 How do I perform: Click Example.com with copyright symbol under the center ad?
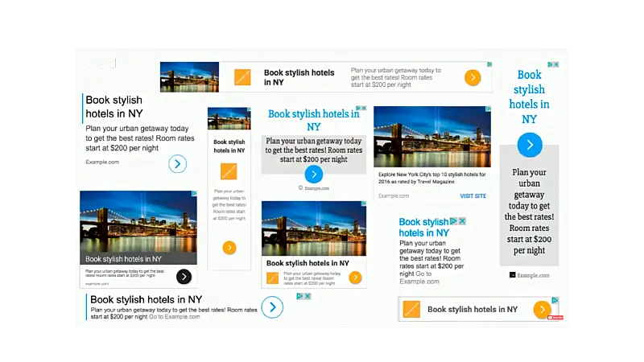[x=314, y=188]
